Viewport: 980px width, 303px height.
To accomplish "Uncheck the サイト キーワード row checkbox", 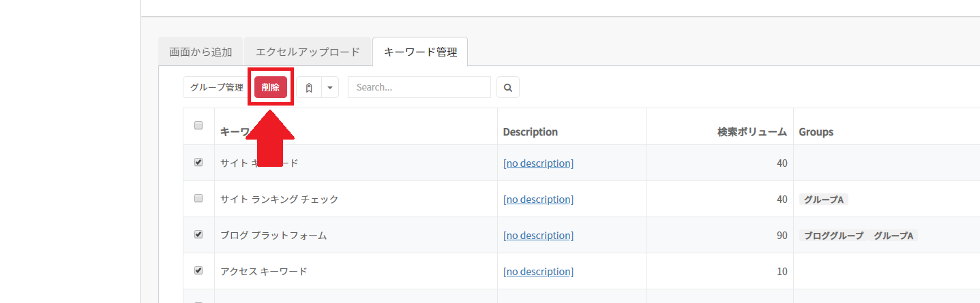I will 198,162.
